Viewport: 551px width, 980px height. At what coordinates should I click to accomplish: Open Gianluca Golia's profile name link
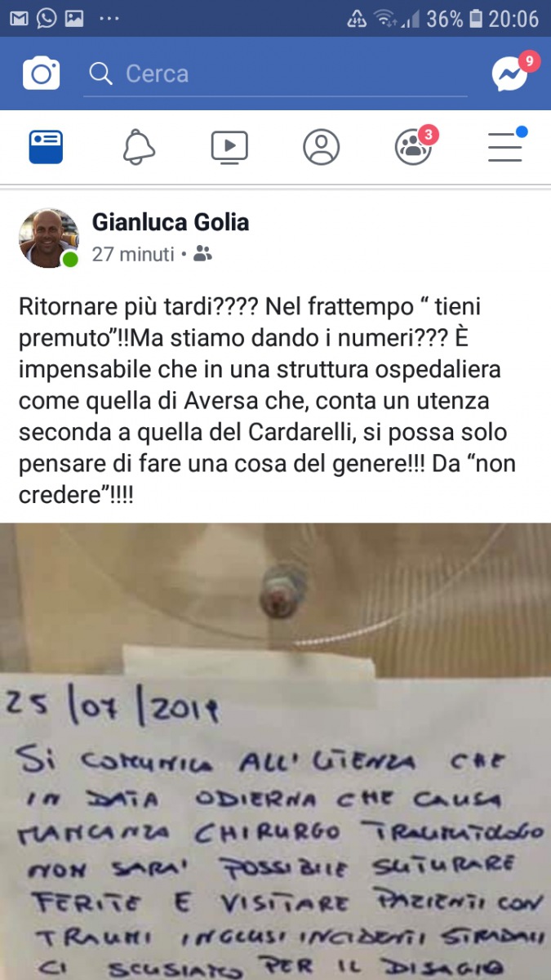(171, 222)
